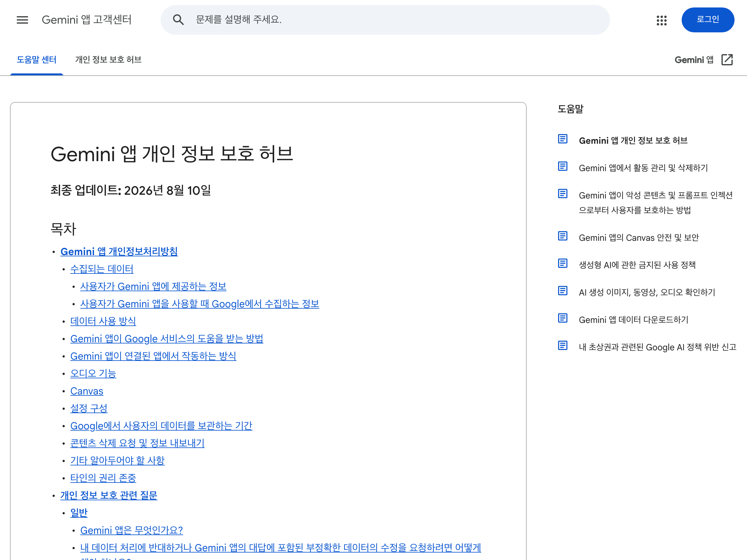Open Gemini 앱은 무엇인가요? question link
The width and height of the screenshot is (747, 560).
click(x=131, y=530)
